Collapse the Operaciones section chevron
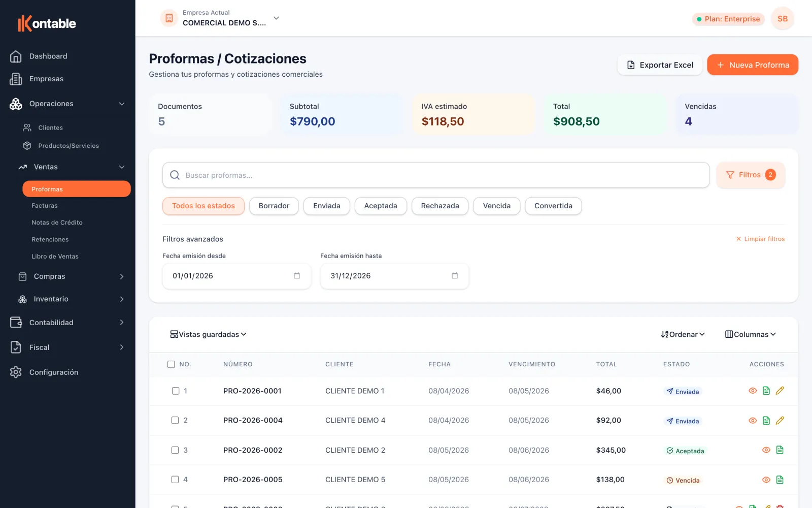This screenshot has height=508, width=812. pos(122,104)
